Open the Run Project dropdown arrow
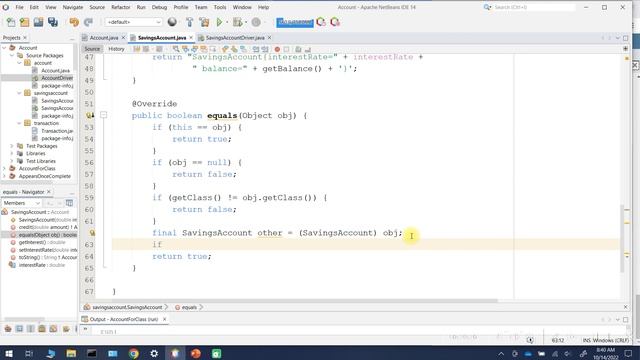Image resolution: width=640 pixels, height=360 pixels. tap(227, 22)
